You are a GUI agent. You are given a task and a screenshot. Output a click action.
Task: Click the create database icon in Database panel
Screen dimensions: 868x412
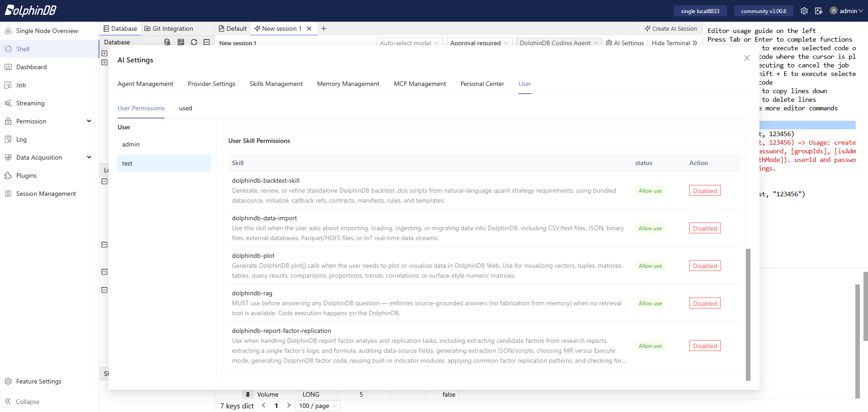[167, 42]
